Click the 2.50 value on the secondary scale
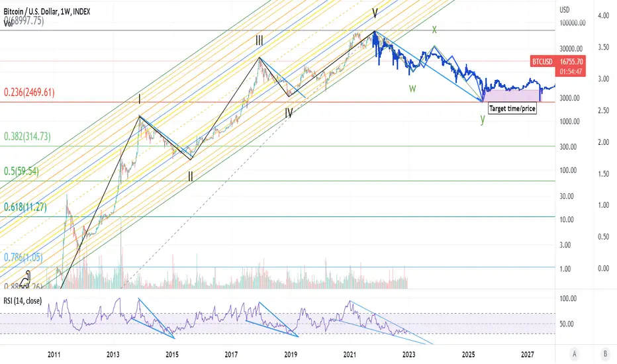Image resolution: width=617 pixels, height=364 pixels. click(x=604, y=111)
